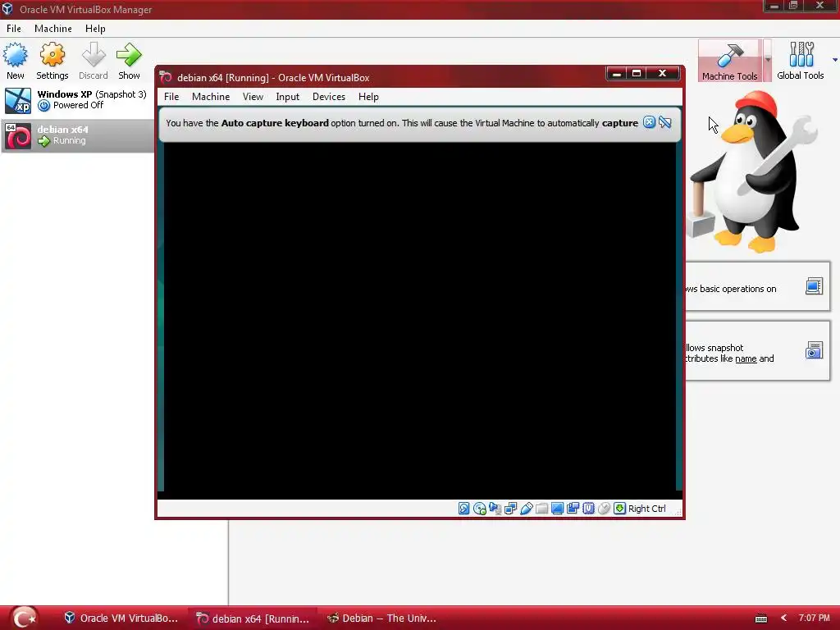Image resolution: width=840 pixels, height=630 pixels.
Task: Open the debian VM window File menu
Action: (x=171, y=97)
